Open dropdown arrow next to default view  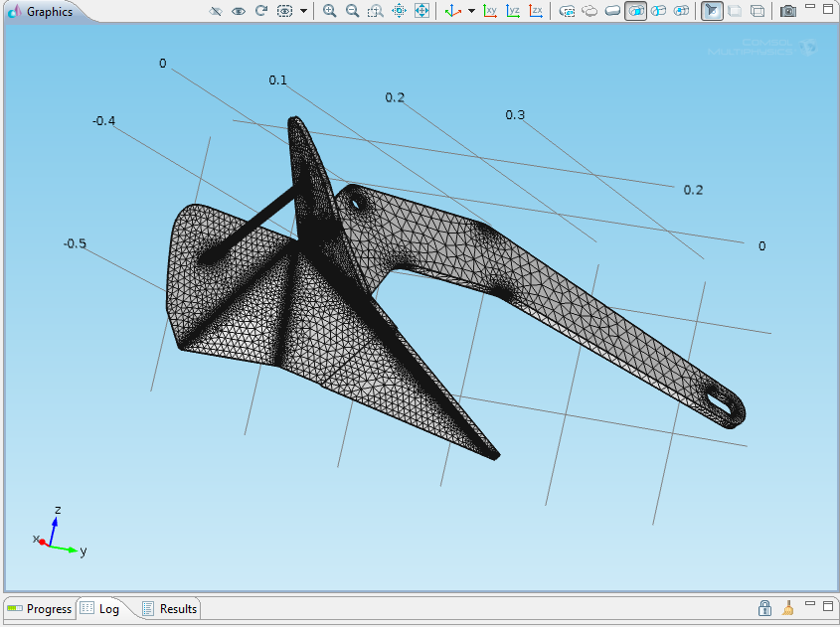pos(471,11)
